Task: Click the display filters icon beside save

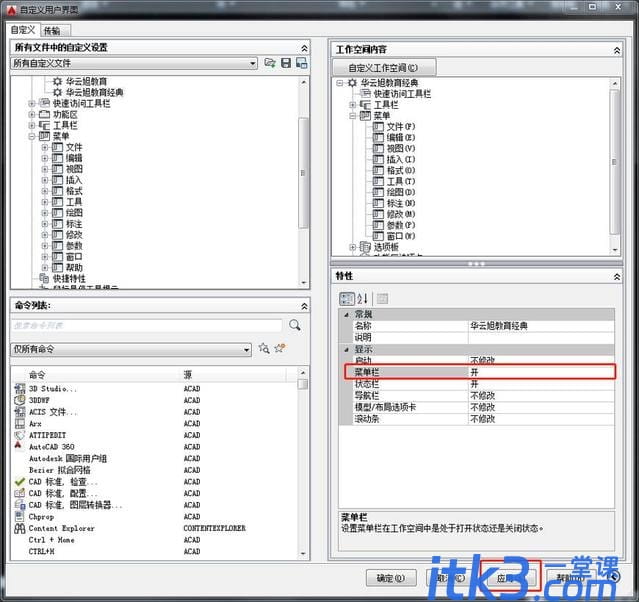Action: coord(302,63)
